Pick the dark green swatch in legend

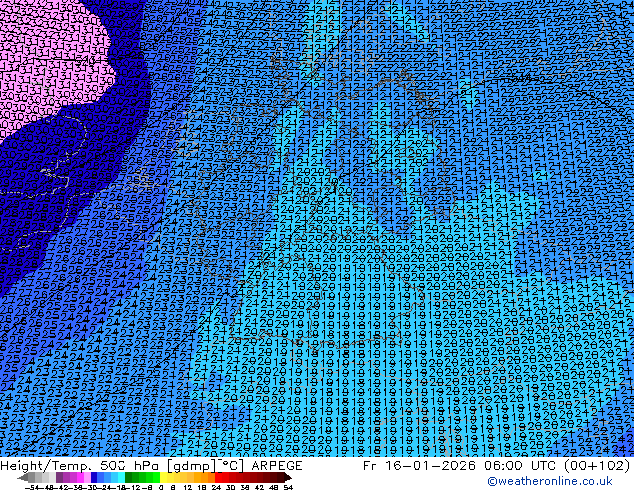click(129, 478)
